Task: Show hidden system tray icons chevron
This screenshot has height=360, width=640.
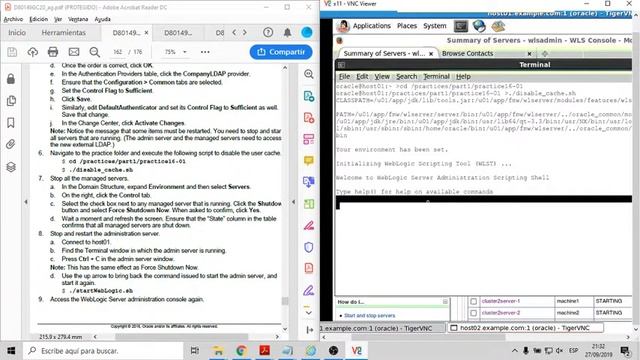Action: (x=515, y=351)
